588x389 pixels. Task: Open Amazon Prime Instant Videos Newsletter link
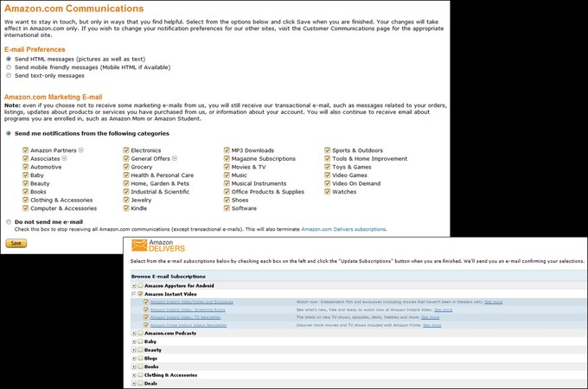[x=189, y=325]
